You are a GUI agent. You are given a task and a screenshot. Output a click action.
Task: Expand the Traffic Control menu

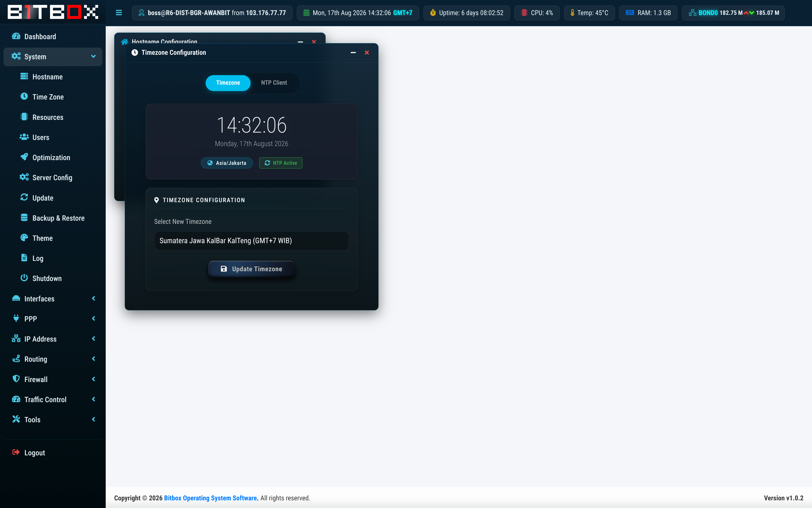(x=53, y=399)
